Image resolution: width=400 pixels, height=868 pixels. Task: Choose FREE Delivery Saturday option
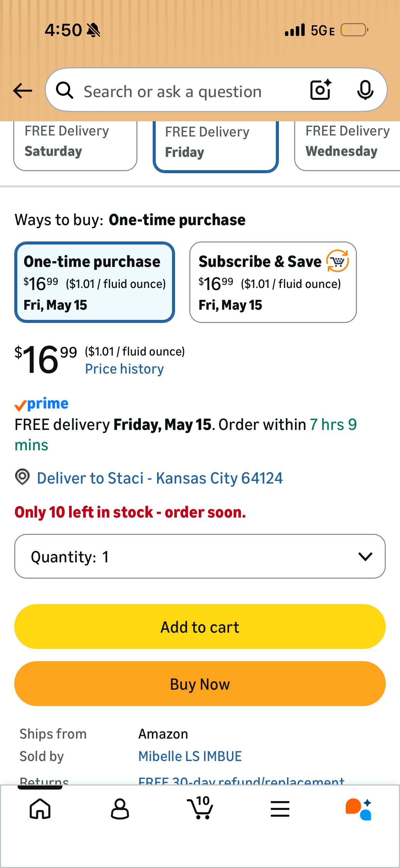click(x=75, y=145)
